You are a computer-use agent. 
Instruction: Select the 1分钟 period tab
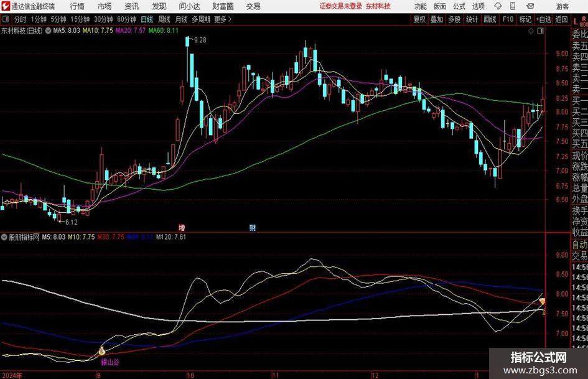[x=39, y=19]
